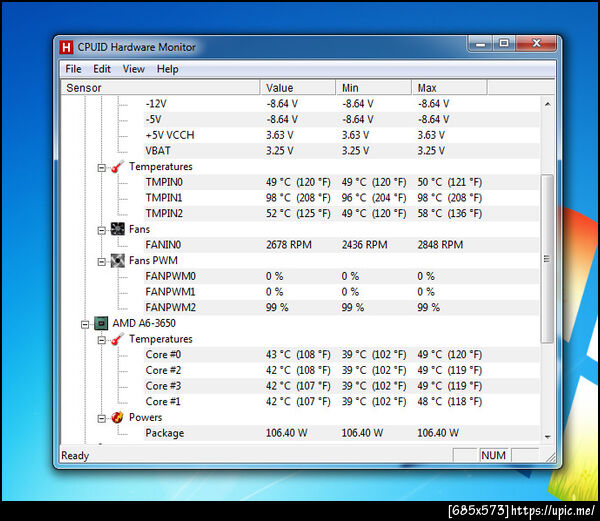Viewport: 600px width, 521px height.
Task: Select the TMPIN2 temperature row
Action: 342,213
